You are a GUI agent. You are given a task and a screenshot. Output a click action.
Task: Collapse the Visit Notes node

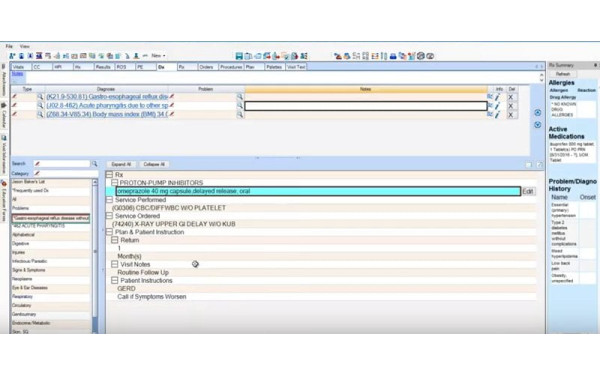(114, 264)
